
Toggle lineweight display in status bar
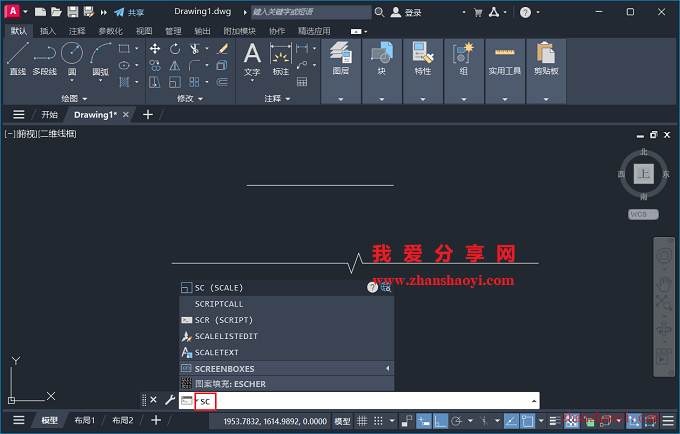point(554,421)
